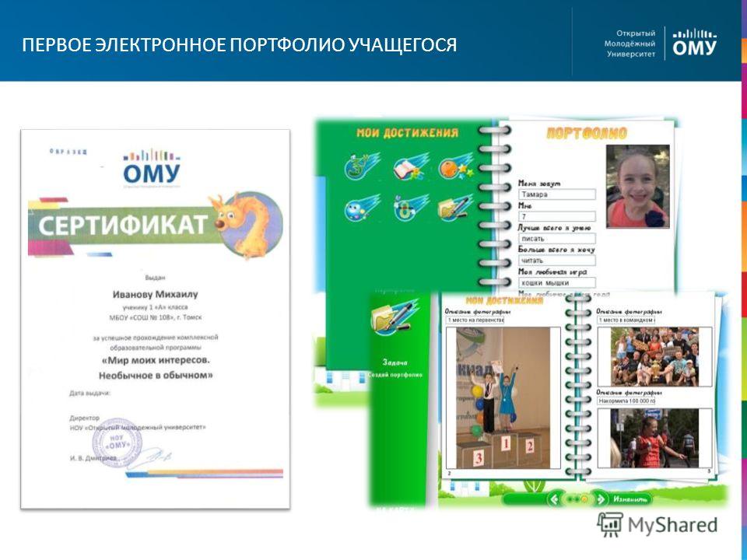
Task: Open the photo of girl in red outdoors
Action: click(x=654, y=438)
